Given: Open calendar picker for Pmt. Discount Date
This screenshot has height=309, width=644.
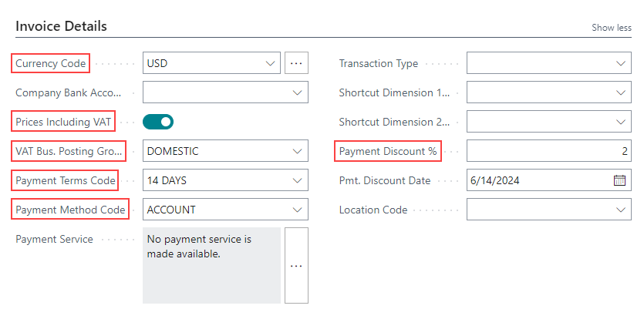Looking at the screenshot, I should click(620, 180).
